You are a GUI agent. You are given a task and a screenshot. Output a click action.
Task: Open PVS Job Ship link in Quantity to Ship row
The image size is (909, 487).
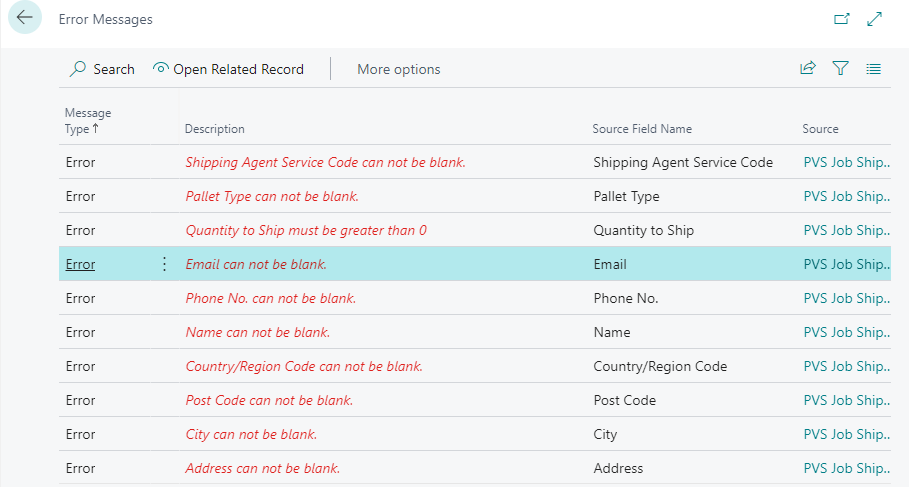coord(846,230)
